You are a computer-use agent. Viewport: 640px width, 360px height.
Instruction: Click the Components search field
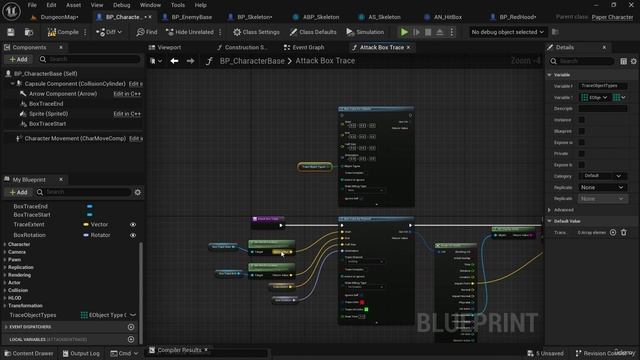(90, 59)
